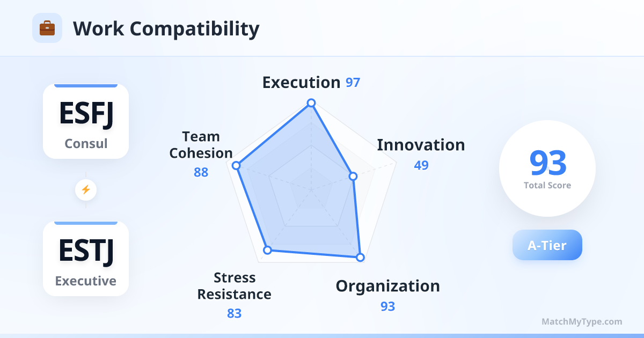Click the Innovation data point on radar
The height and width of the screenshot is (338, 644).
[353, 176]
